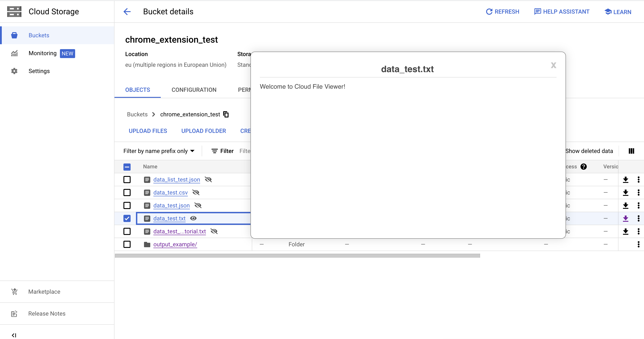Open Marketplace in the sidebar
This screenshot has height=339, width=644.
coord(57,292)
